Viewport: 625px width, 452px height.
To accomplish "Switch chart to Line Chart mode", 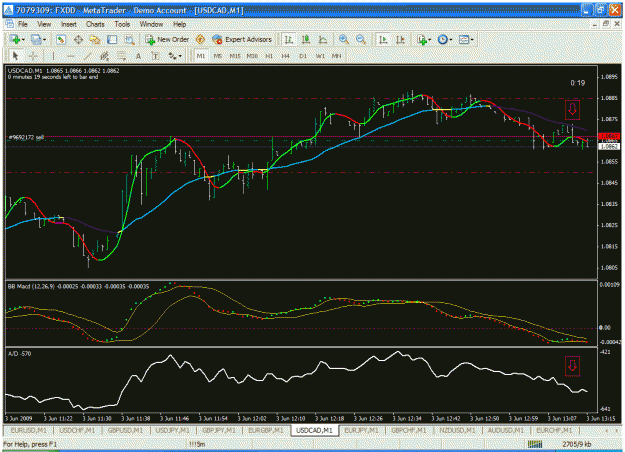I will click(x=323, y=39).
